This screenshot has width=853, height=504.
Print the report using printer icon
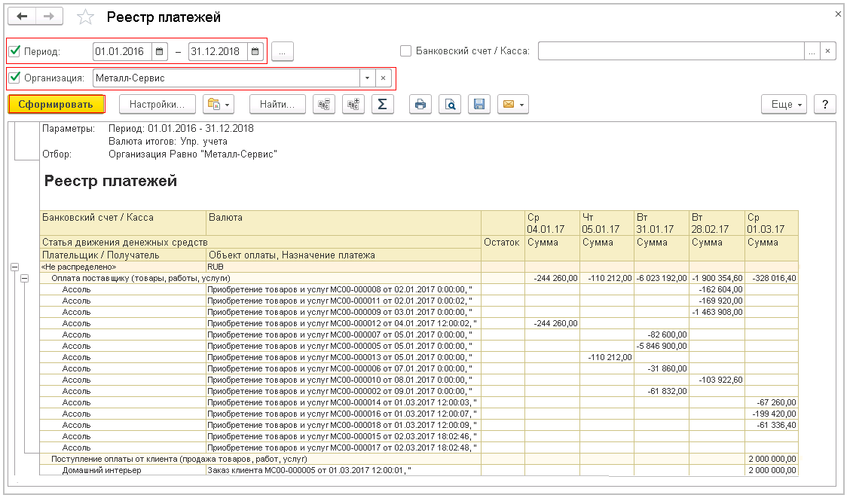tap(420, 104)
